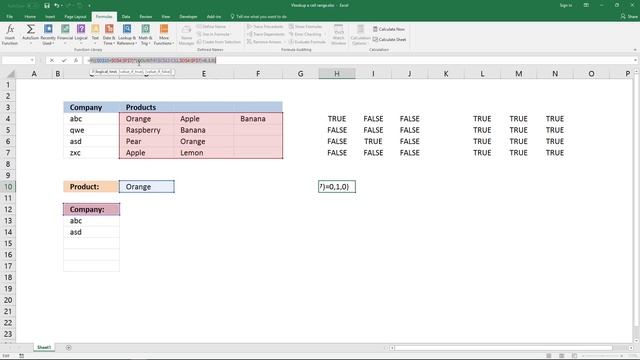Expand the formula bar chevron

[636, 60]
